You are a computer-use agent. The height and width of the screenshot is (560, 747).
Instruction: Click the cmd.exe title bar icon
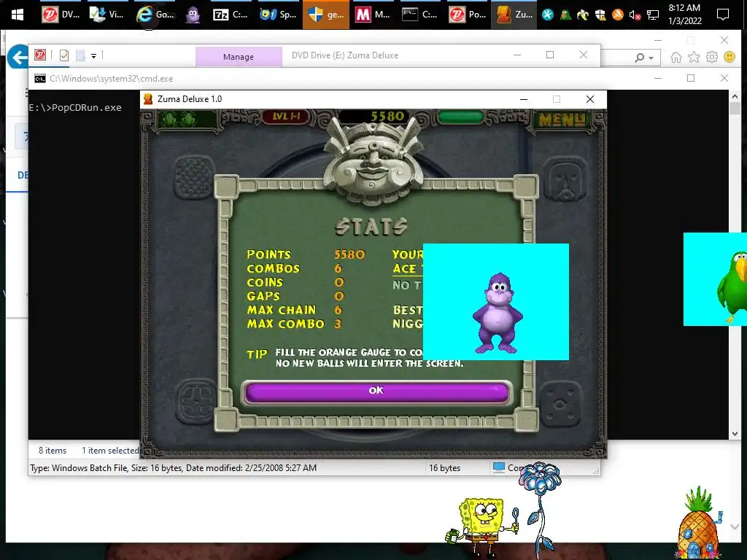40,79
